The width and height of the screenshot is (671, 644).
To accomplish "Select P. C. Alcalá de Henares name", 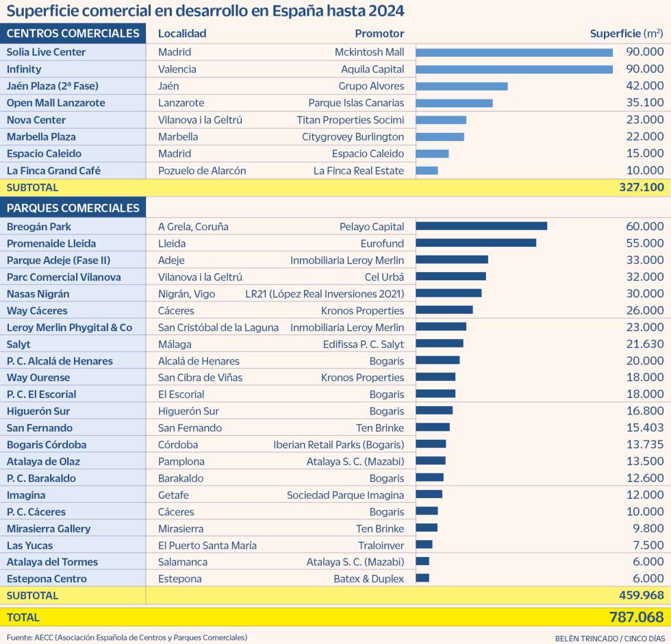I will (x=60, y=361).
